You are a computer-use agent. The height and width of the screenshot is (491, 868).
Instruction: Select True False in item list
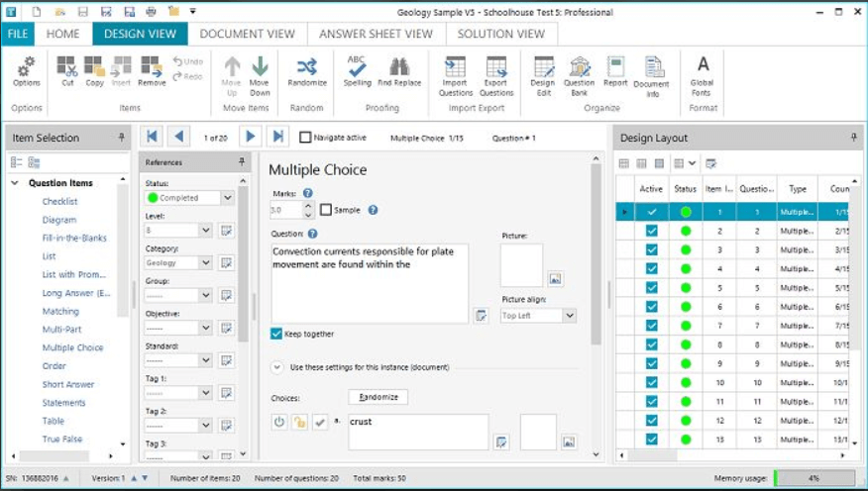point(62,439)
